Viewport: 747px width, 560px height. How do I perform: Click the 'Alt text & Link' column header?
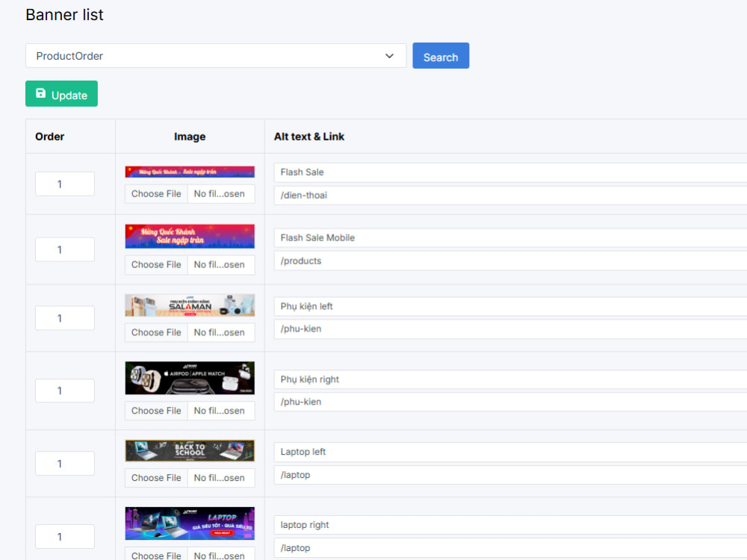point(309,137)
